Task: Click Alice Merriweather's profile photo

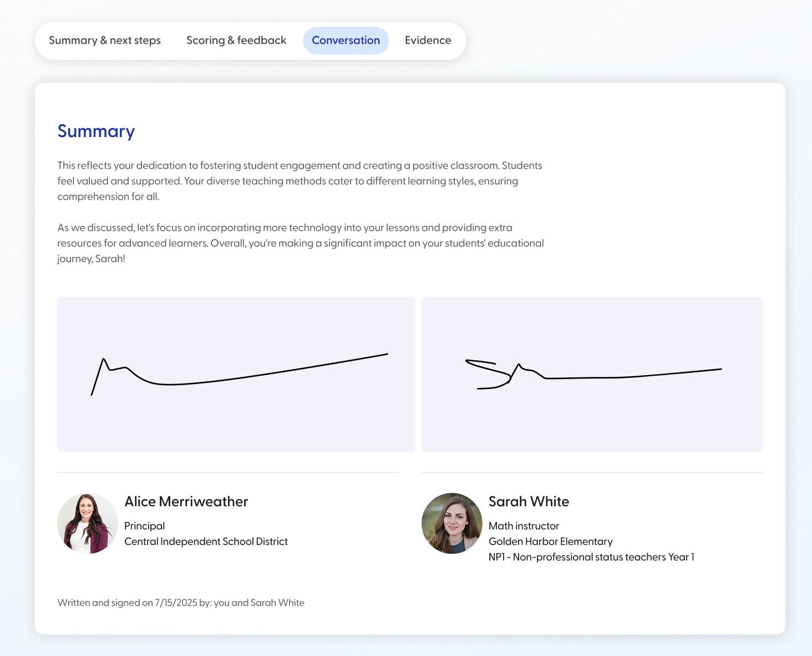Action: 87,523
